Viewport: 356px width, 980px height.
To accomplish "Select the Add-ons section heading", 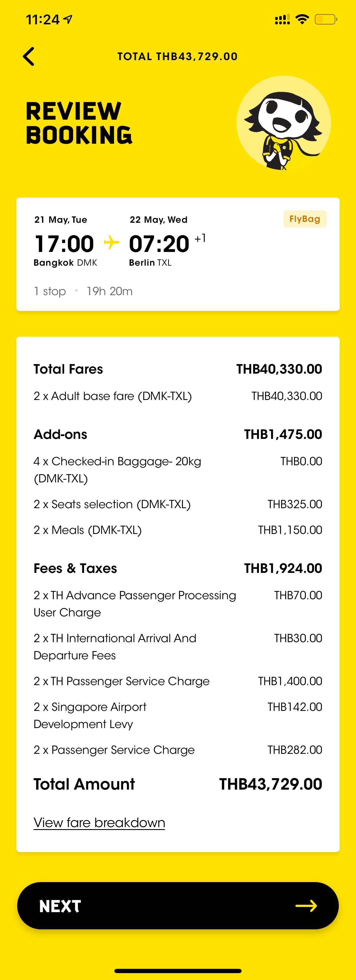I will click(x=60, y=434).
